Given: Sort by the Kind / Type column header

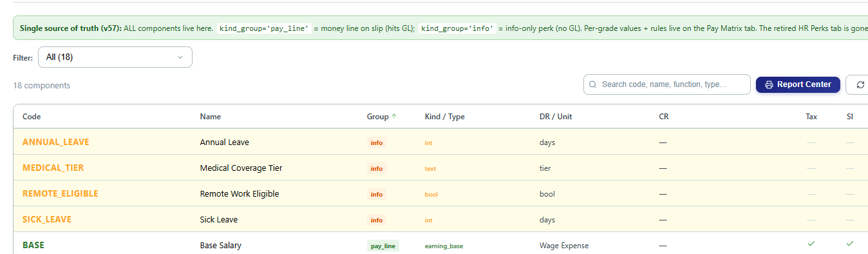Looking at the screenshot, I should click(444, 117).
